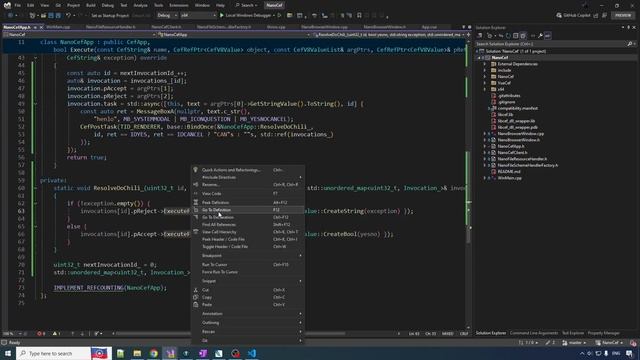The width and height of the screenshot is (640, 360).
Task: Click the Solution Explorer collapse all icon
Action: pyautogui.click(x=516, y=36)
